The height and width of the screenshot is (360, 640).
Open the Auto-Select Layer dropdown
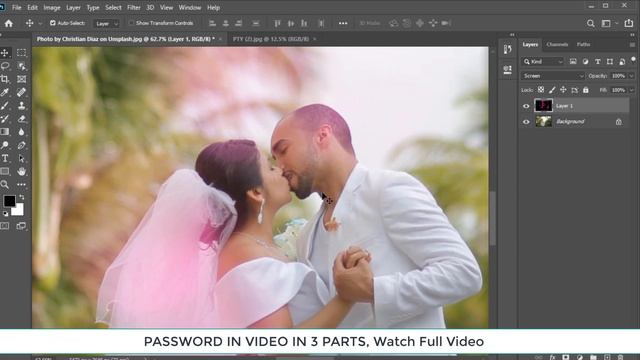(106, 24)
